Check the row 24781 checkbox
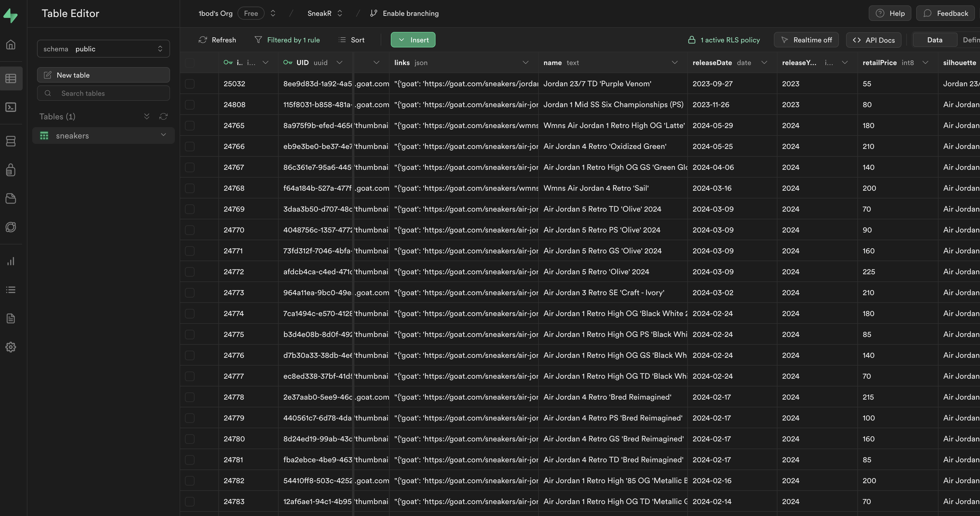Viewport: 980px width, 516px height. tap(189, 460)
